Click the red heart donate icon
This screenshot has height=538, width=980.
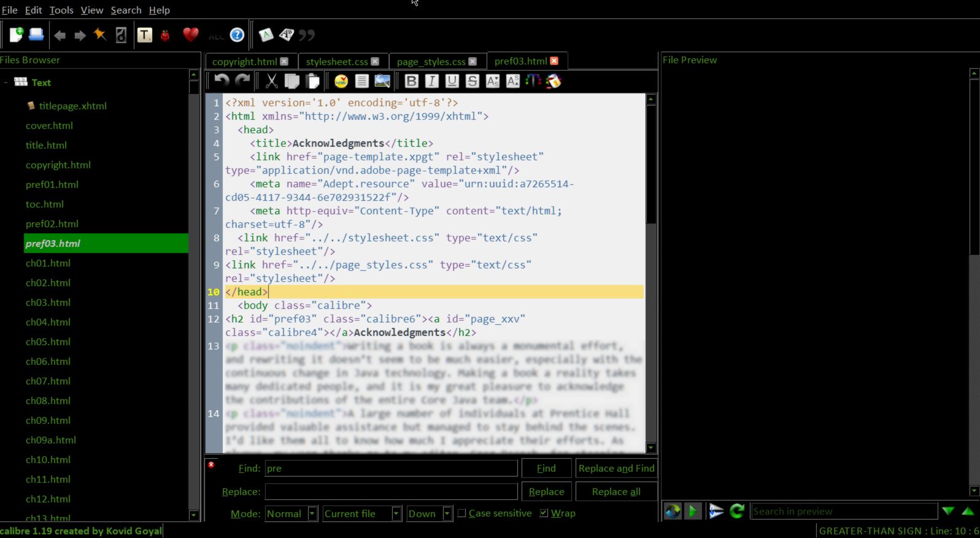click(191, 35)
